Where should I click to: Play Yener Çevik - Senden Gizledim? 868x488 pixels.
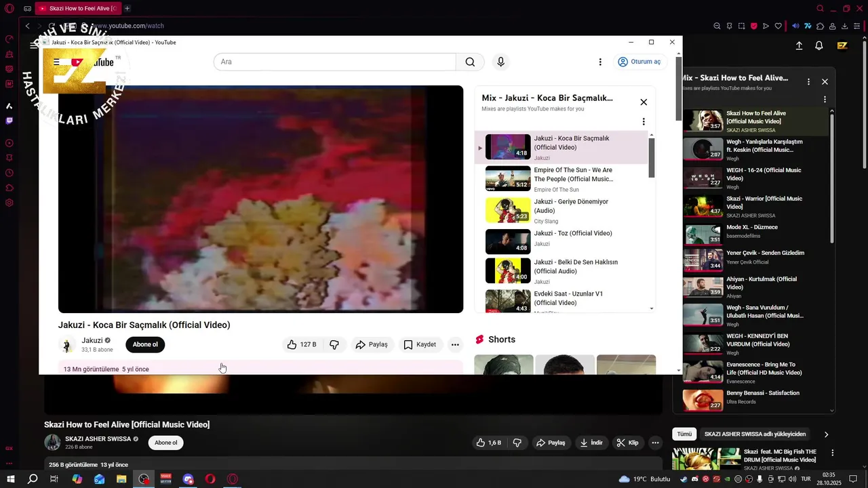pyautogui.click(x=755, y=260)
